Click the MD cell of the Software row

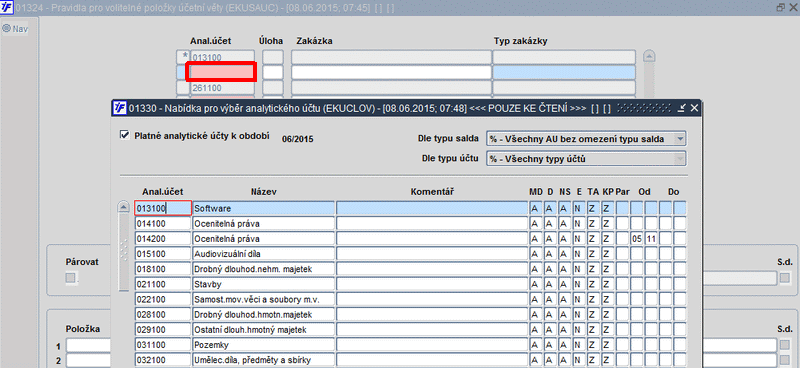point(535,208)
